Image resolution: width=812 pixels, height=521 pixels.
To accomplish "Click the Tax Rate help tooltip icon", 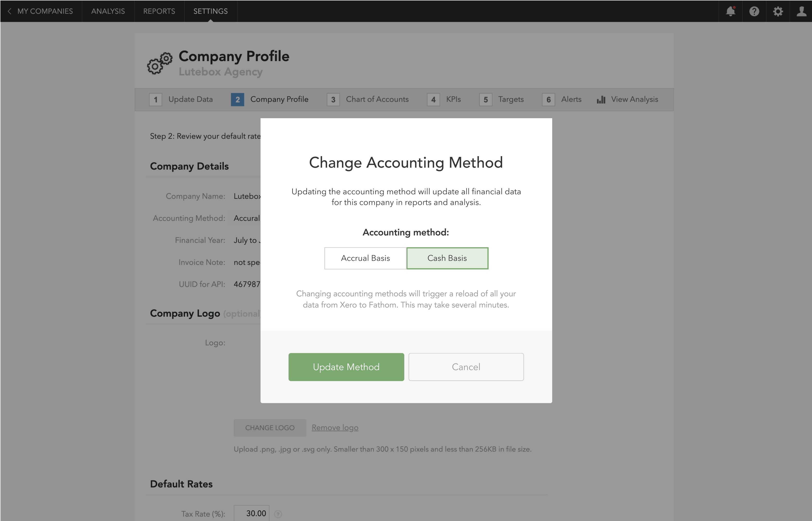I will [278, 514].
